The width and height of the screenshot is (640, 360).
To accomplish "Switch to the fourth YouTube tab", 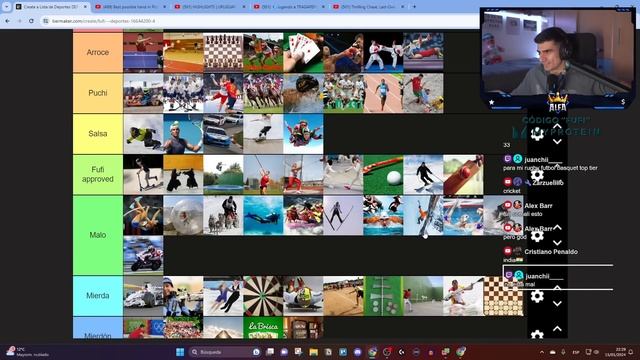I will pyautogui.click(x=289, y=7).
